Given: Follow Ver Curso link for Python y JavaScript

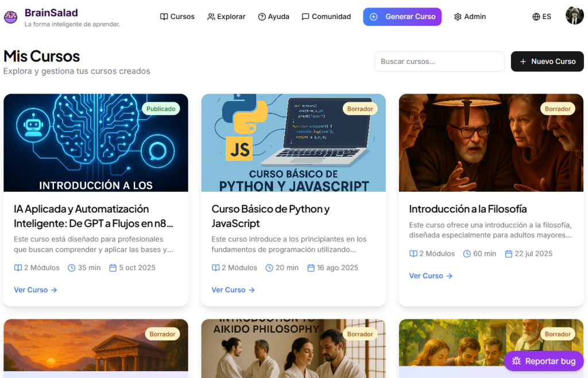Looking at the screenshot, I should [233, 290].
